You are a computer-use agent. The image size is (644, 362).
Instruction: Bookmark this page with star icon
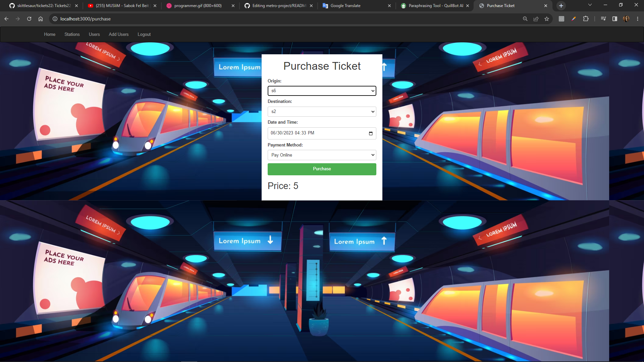547,19
